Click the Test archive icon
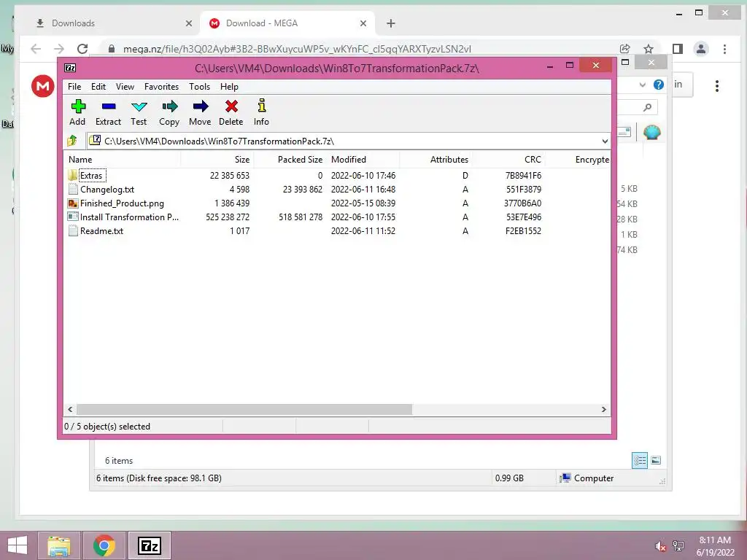 (139, 112)
